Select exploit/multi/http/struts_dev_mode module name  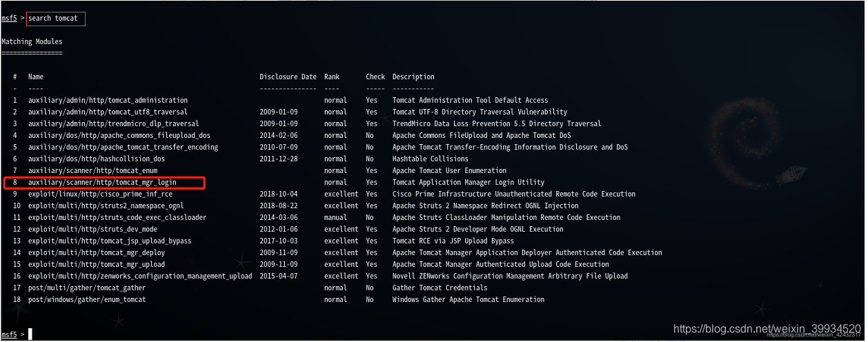pos(92,229)
